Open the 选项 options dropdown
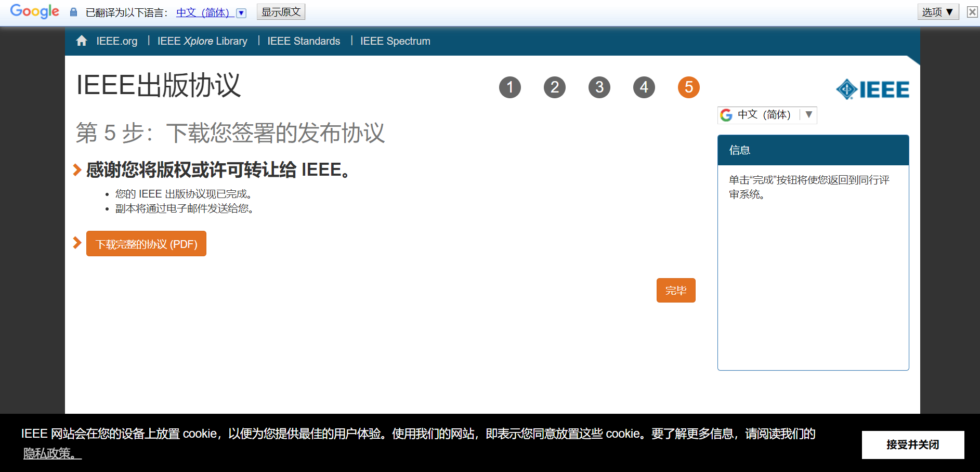 click(938, 12)
